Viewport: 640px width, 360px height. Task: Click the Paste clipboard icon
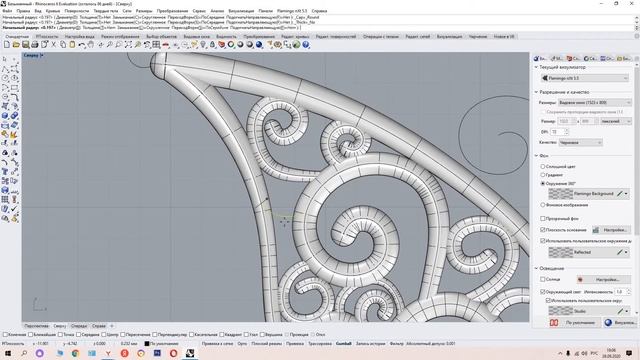pos(72,45)
